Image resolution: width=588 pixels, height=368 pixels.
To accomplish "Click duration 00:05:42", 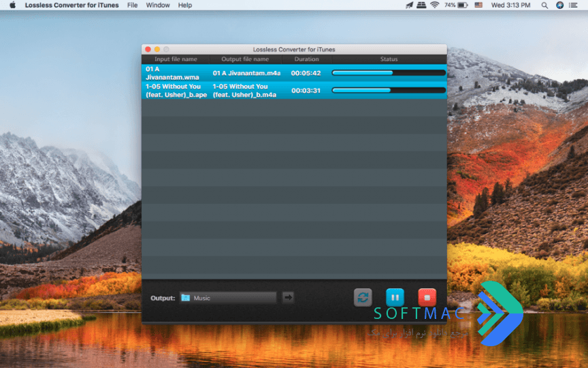I will pyautogui.click(x=306, y=73).
